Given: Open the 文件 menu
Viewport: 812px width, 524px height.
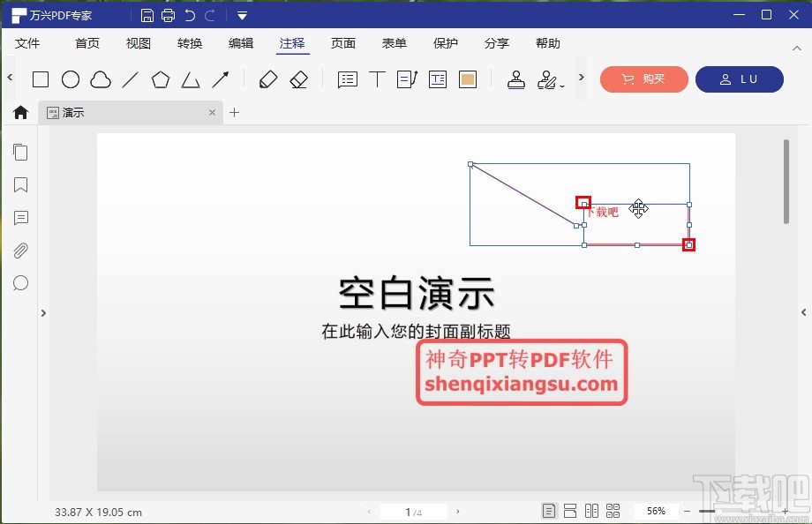Looking at the screenshot, I should click(x=27, y=42).
